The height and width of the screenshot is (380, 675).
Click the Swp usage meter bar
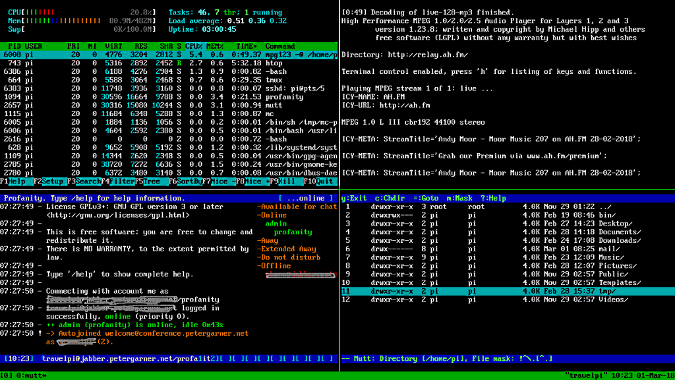click(x=82, y=29)
